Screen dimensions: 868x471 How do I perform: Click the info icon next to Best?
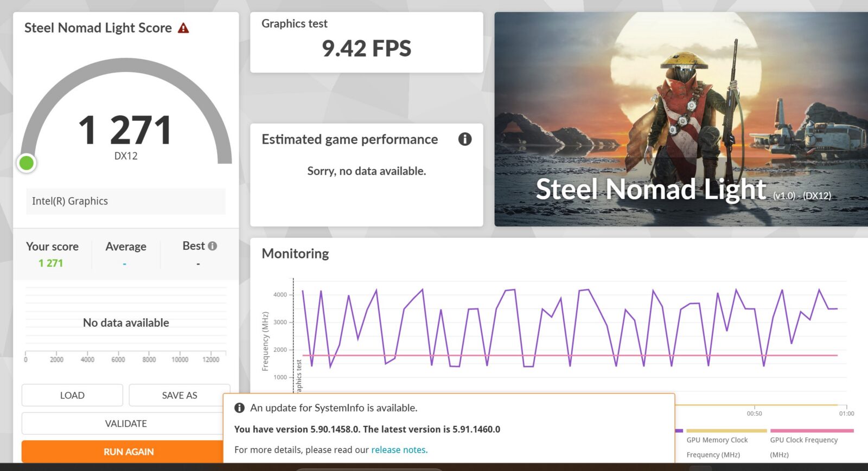click(x=213, y=246)
